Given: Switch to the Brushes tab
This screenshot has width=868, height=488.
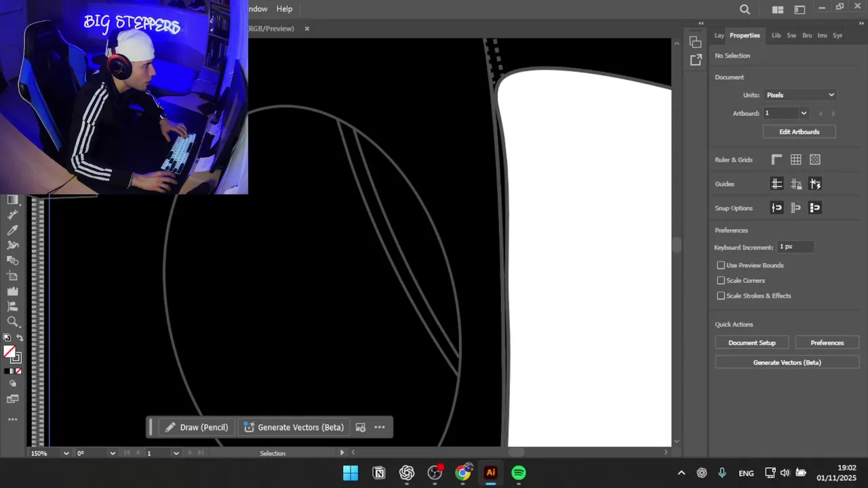Looking at the screenshot, I should [807, 35].
